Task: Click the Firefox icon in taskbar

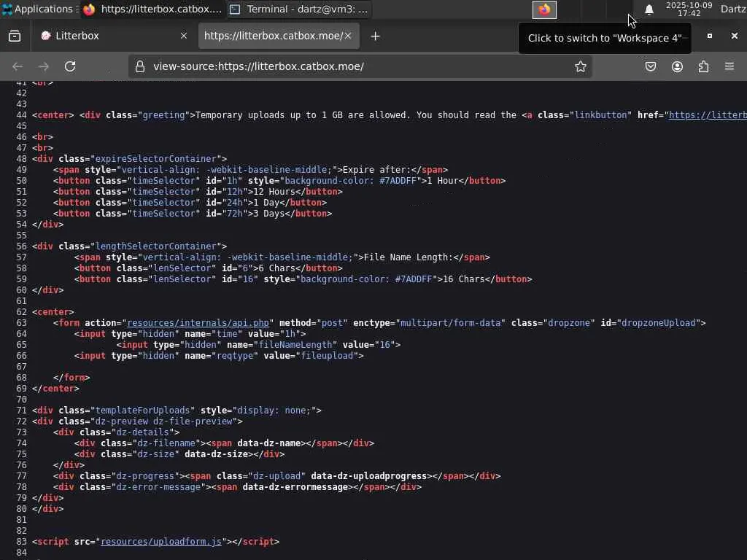Action: (x=89, y=9)
